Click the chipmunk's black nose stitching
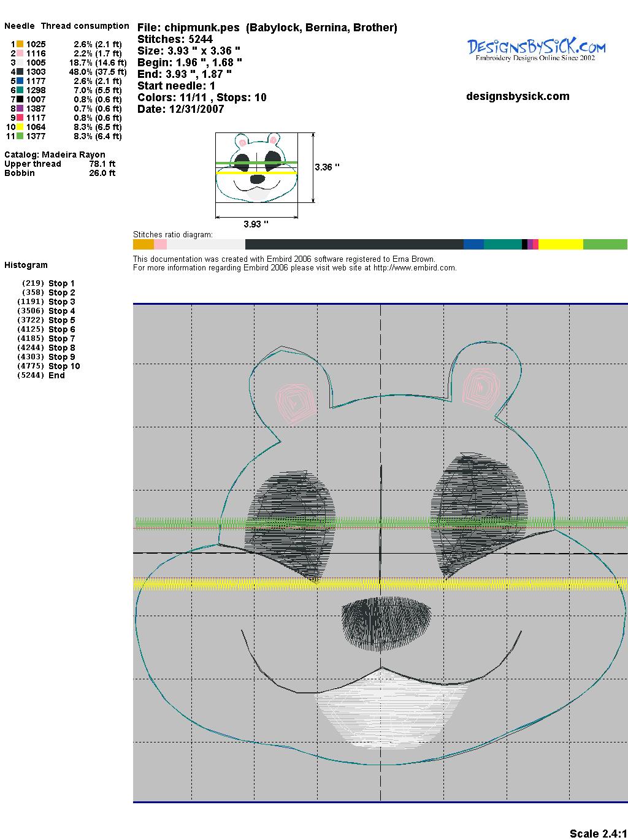The width and height of the screenshot is (628, 840). tap(385, 624)
